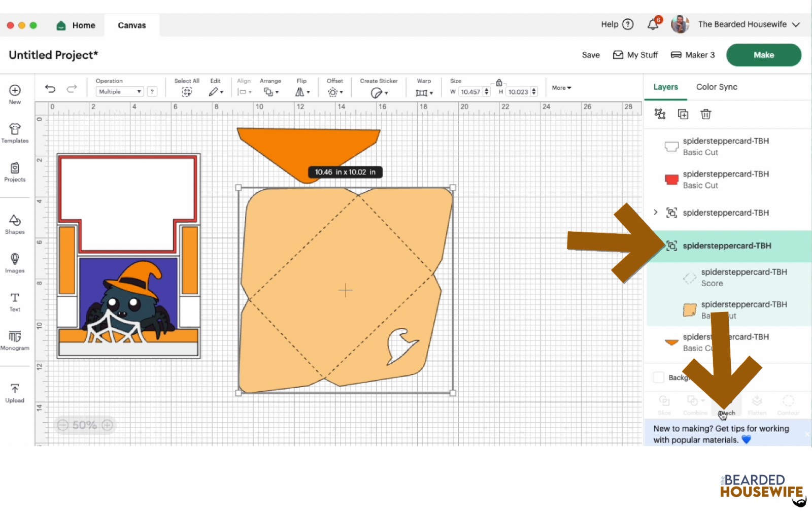
Task: Switch to the Color Sync tab
Action: pyautogui.click(x=717, y=87)
